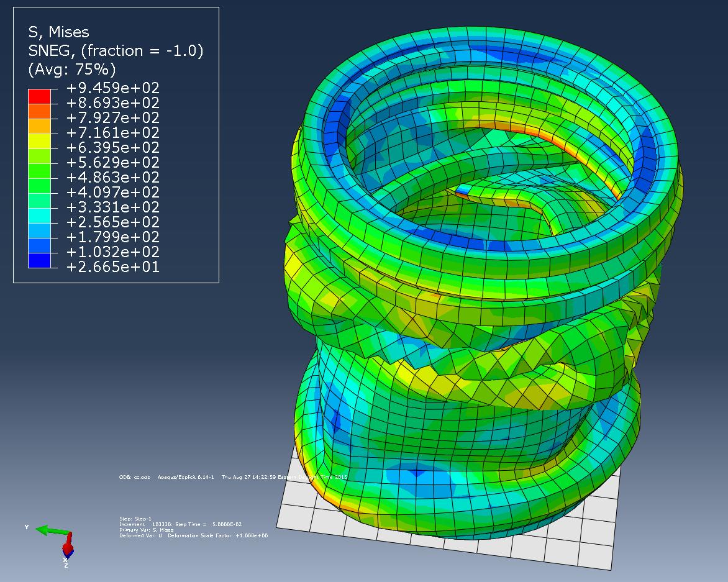Click legend value +3.331e+02
The height and width of the screenshot is (582, 728).
coord(113,207)
